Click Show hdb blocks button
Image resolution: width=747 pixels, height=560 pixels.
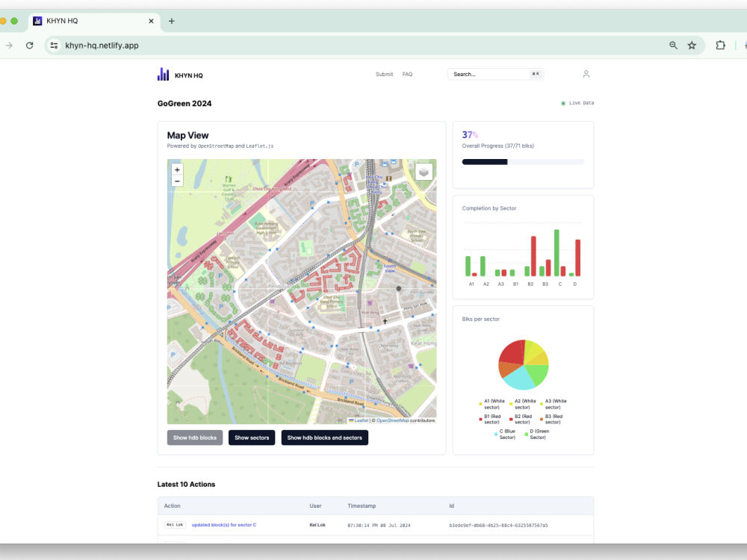[x=194, y=438]
